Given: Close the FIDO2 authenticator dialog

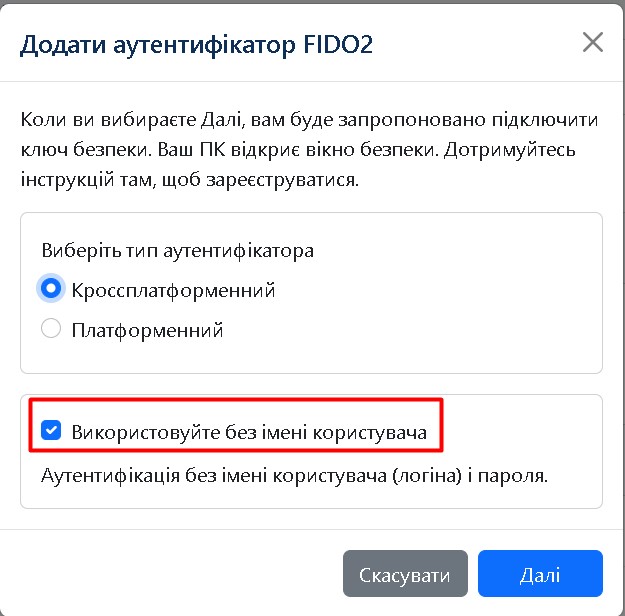Looking at the screenshot, I should 593,42.
